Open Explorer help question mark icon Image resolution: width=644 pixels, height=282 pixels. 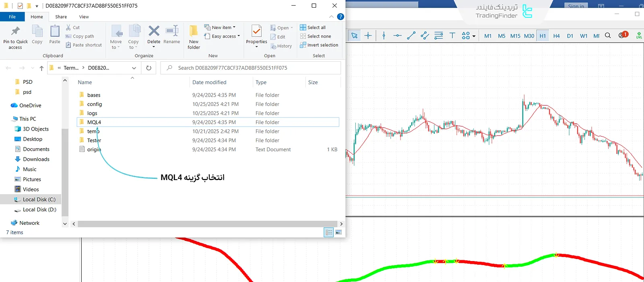click(x=341, y=17)
